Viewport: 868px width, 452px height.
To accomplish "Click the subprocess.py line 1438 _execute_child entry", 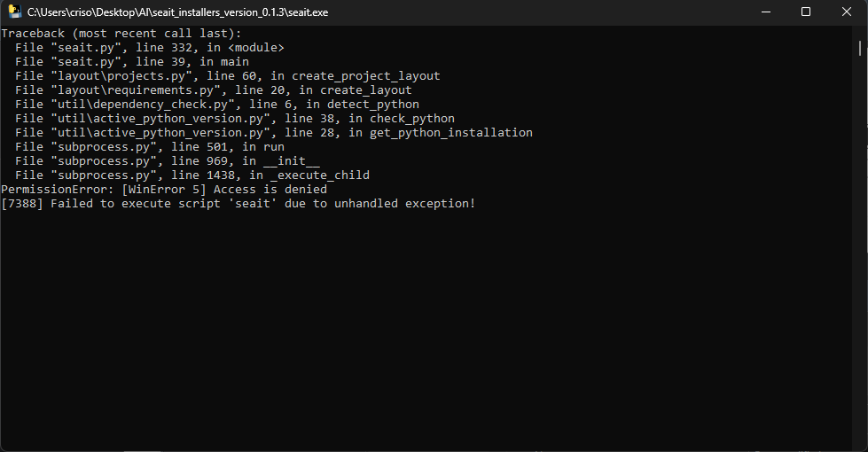I will coord(192,175).
